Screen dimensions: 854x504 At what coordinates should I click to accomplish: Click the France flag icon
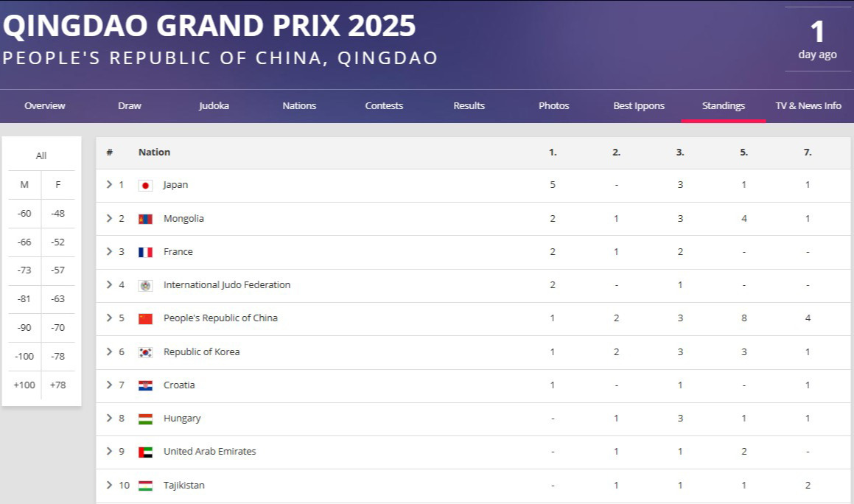point(145,252)
